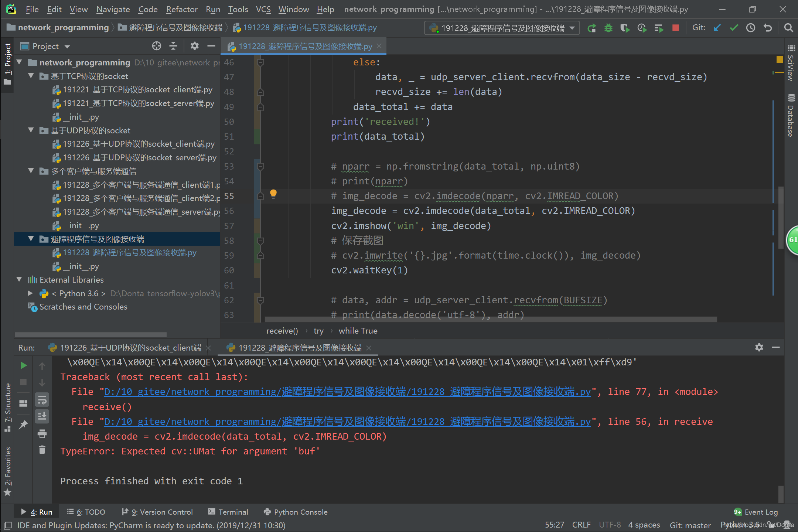Switch to 191226 UDP socket client run tab
The height and width of the screenshot is (532, 798).
click(130, 348)
